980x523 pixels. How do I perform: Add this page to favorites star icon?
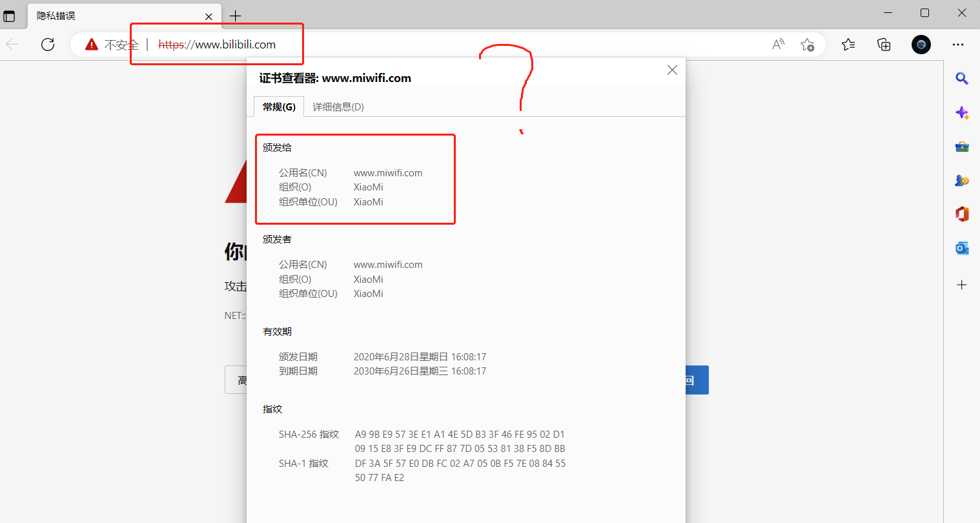(807, 45)
